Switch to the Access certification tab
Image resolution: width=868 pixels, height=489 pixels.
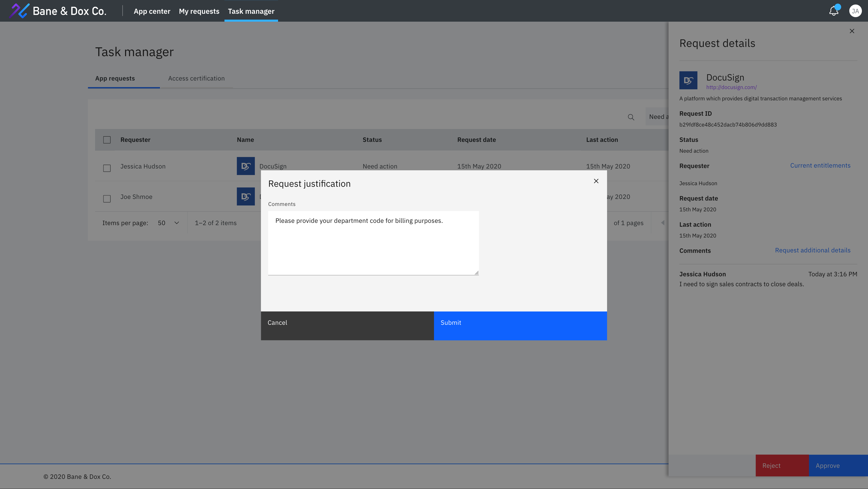(x=196, y=78)
